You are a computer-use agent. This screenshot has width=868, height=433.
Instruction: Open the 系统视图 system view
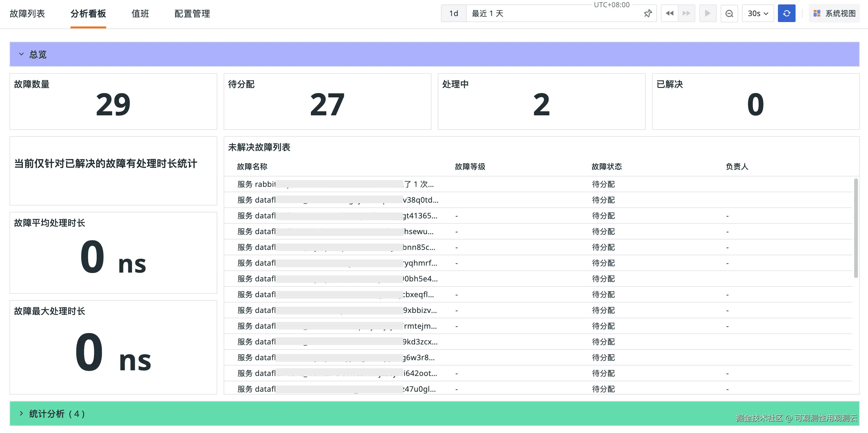click(835, 14)
